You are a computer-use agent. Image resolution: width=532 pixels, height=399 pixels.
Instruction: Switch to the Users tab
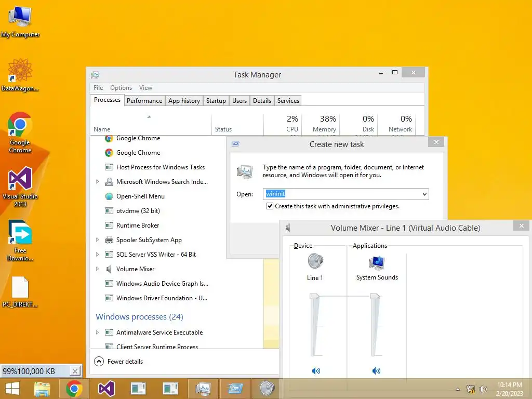[240, 101]
